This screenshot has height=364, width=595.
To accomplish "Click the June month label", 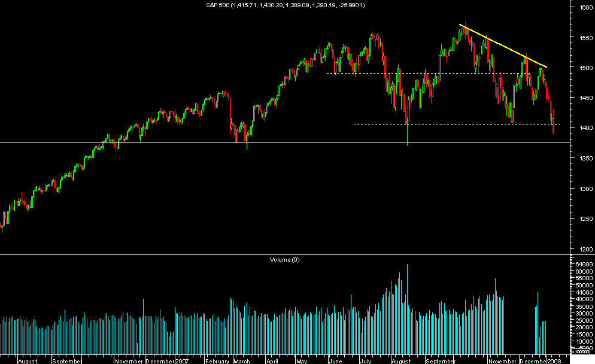I will click(x=335, y=361).
